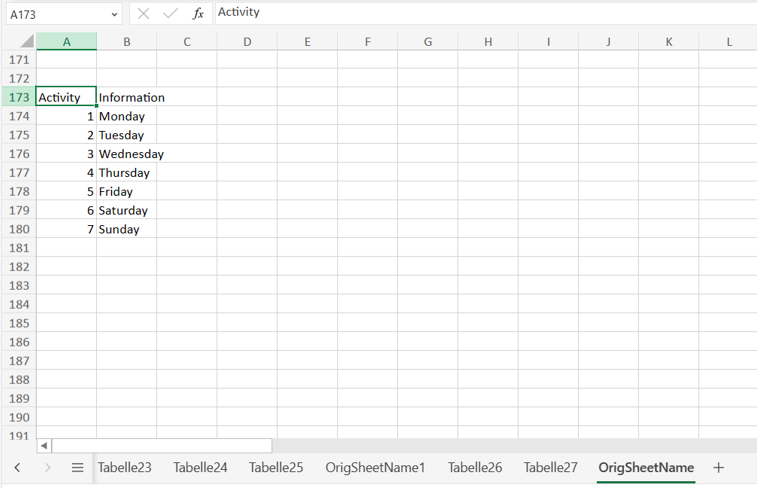Open the all sheets list icon

tap(77, 467)
